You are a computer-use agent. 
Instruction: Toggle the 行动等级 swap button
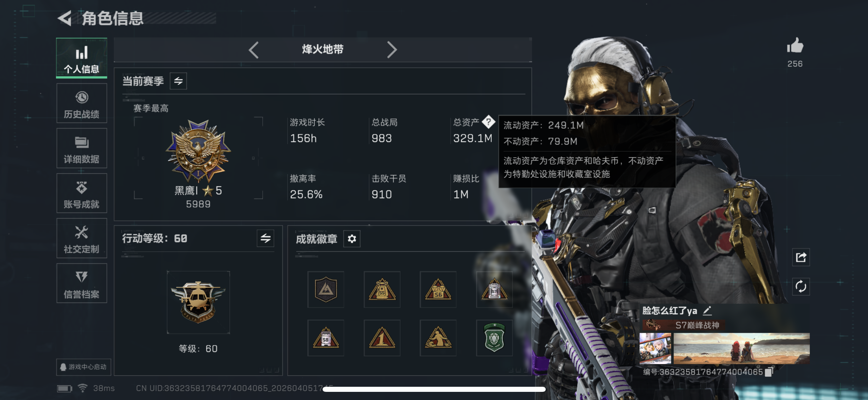tap(266, 239)
